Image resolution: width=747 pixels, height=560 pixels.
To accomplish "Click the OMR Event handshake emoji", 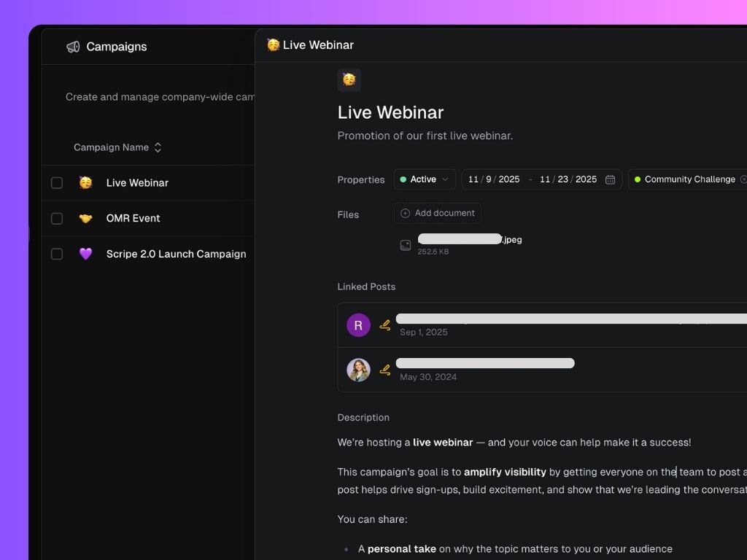I will (x=86, y=218).
